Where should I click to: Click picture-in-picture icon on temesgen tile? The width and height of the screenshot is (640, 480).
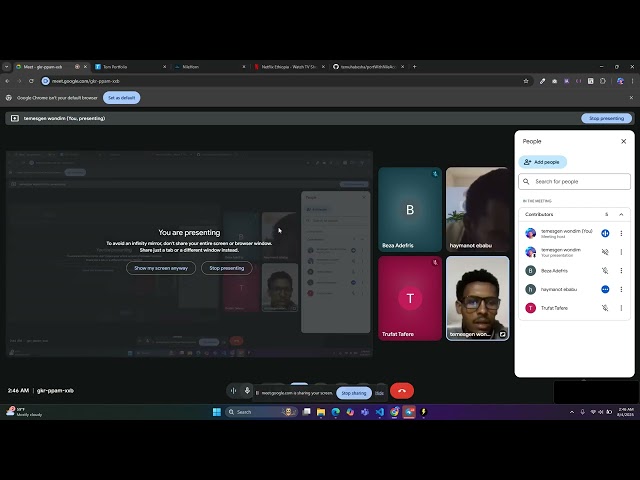502,334
